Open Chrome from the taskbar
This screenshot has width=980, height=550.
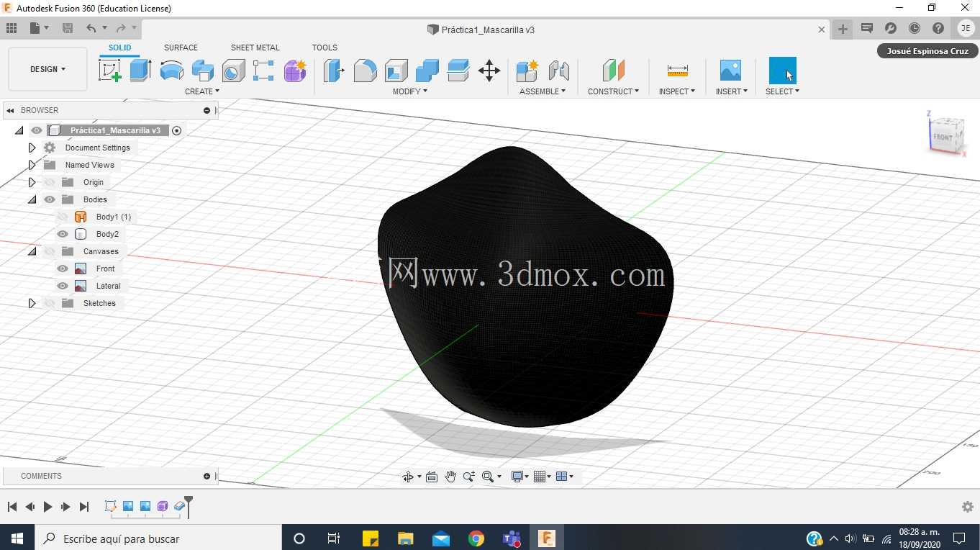pyautogui.click(x=476, y=538)
